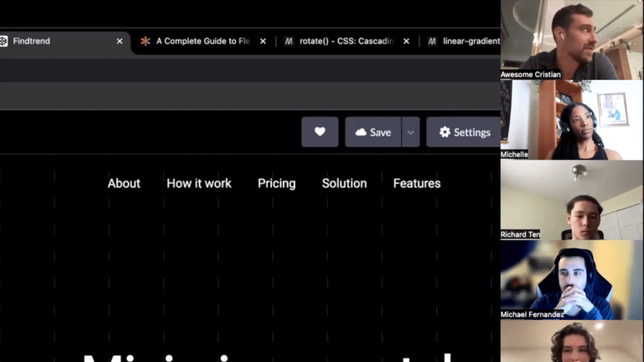The width and height of the screenshot is (644, 362).
Task: Open the How it work page
Action: point(199,183)
